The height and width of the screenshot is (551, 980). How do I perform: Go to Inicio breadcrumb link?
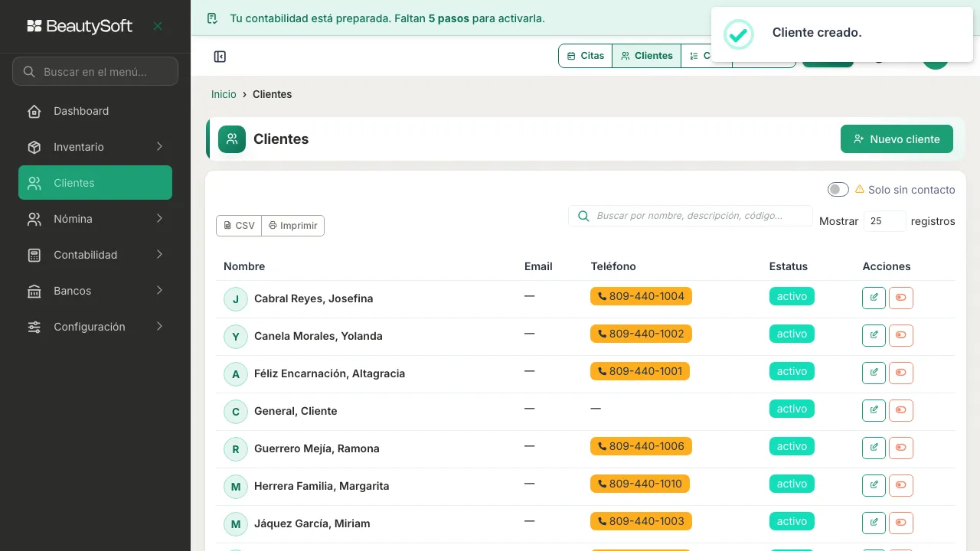224,94
